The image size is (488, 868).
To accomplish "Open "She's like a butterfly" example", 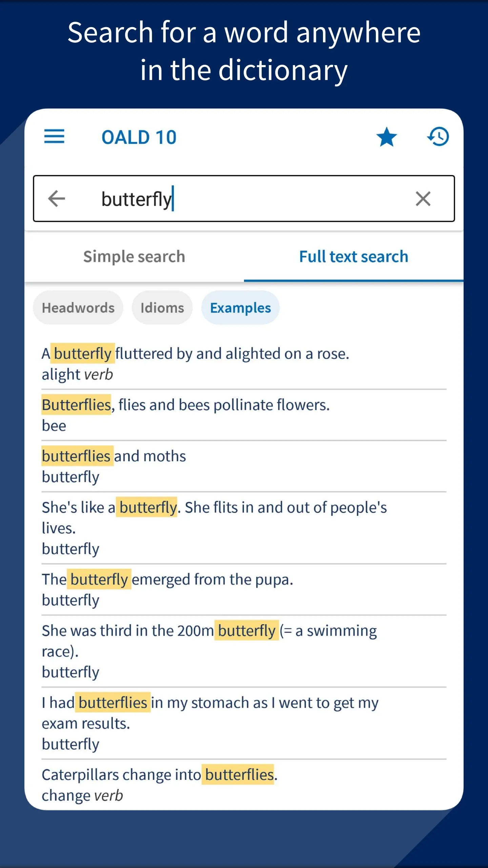I will (x=214, y=528).
